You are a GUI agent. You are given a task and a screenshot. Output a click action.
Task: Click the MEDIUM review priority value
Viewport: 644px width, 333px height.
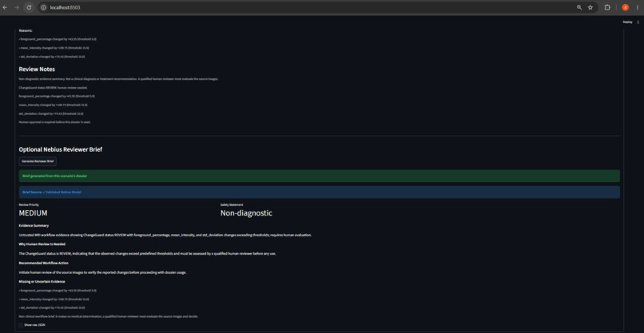[33, 213]
